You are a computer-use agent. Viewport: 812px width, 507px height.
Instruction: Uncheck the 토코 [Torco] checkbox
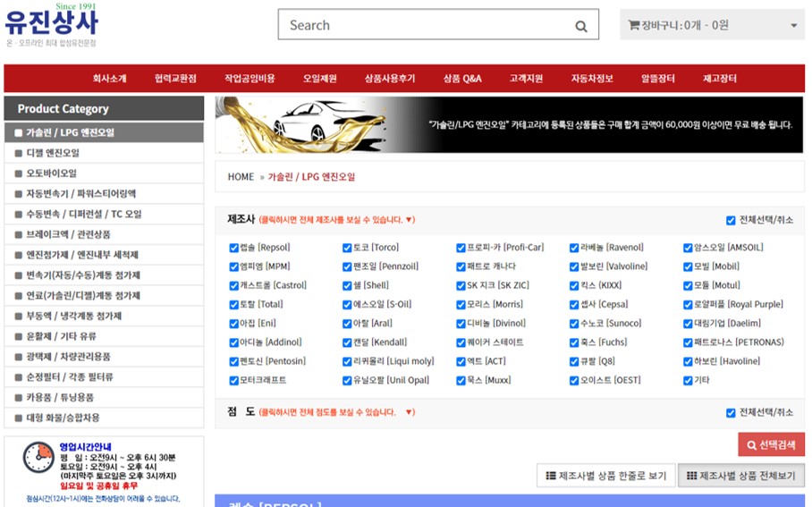[x=347, y=248]
